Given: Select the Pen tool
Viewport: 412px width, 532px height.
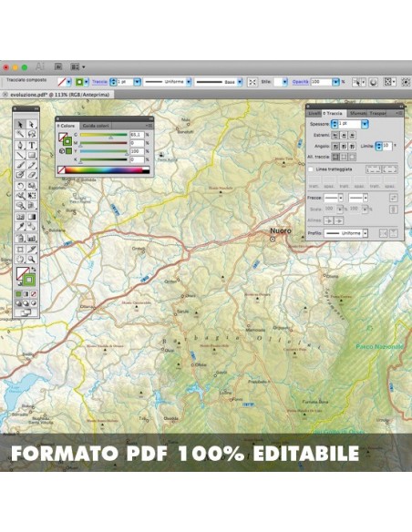Looking at the screenshot, I should tap(20, 145).
